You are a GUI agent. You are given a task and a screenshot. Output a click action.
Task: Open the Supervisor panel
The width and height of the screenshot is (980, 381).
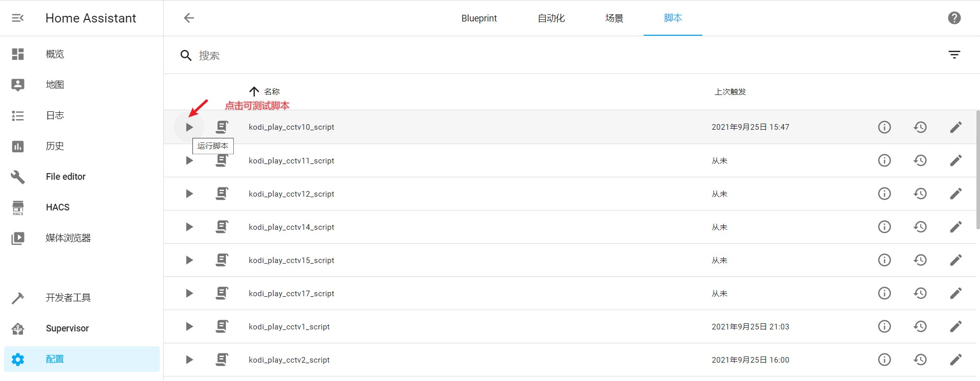(67, 328)
